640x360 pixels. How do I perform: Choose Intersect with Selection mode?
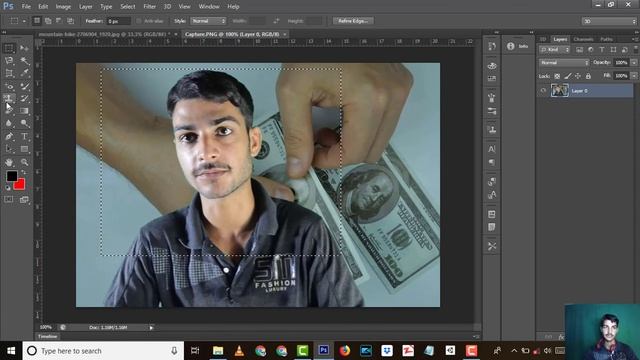[70, 21]
